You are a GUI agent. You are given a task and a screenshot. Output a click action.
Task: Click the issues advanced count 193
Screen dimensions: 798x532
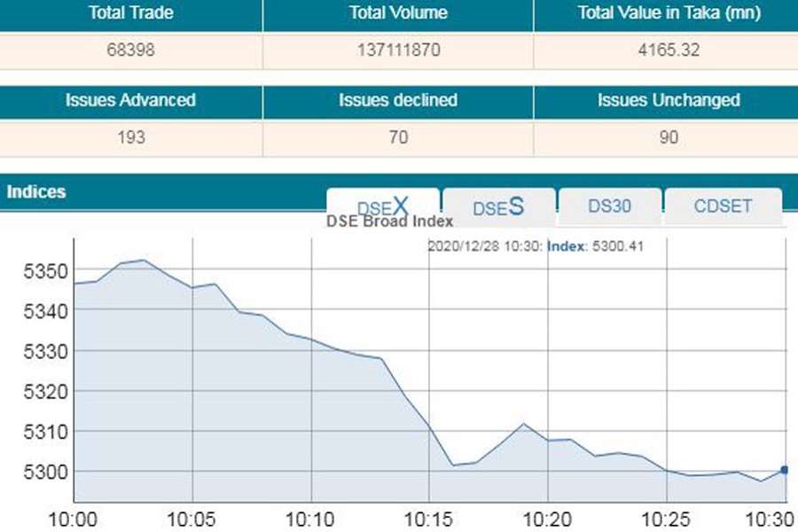pyautogui.click(x=131, y=137)
